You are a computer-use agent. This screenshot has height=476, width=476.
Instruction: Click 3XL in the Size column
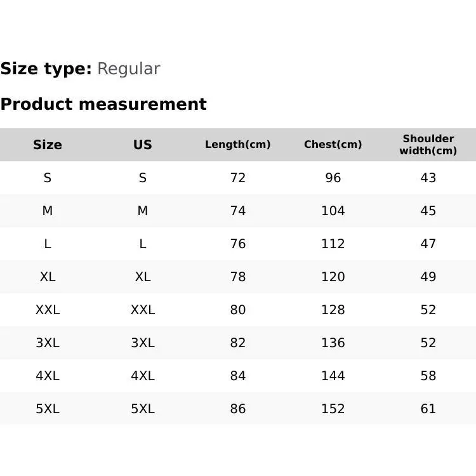point(48,343)
